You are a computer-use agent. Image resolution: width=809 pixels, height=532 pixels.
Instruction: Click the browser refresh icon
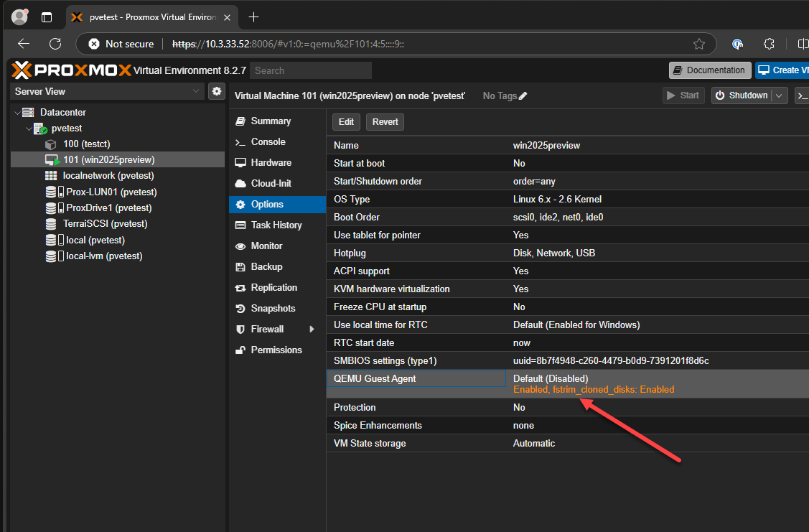pos(55,44)
